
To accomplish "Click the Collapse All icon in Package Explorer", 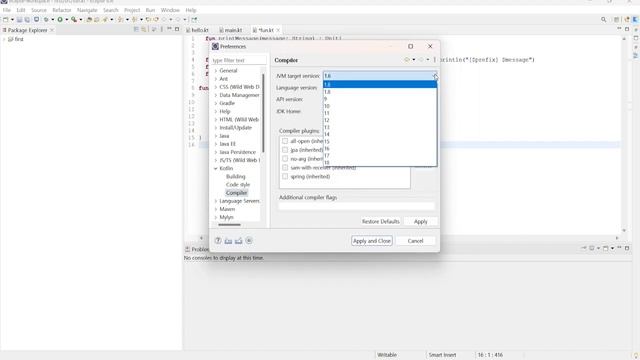I will 136,29.
